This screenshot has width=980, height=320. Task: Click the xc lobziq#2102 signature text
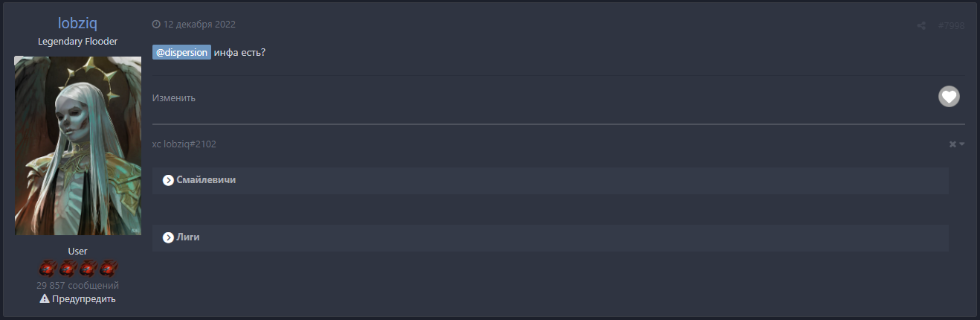pos(184,144)
